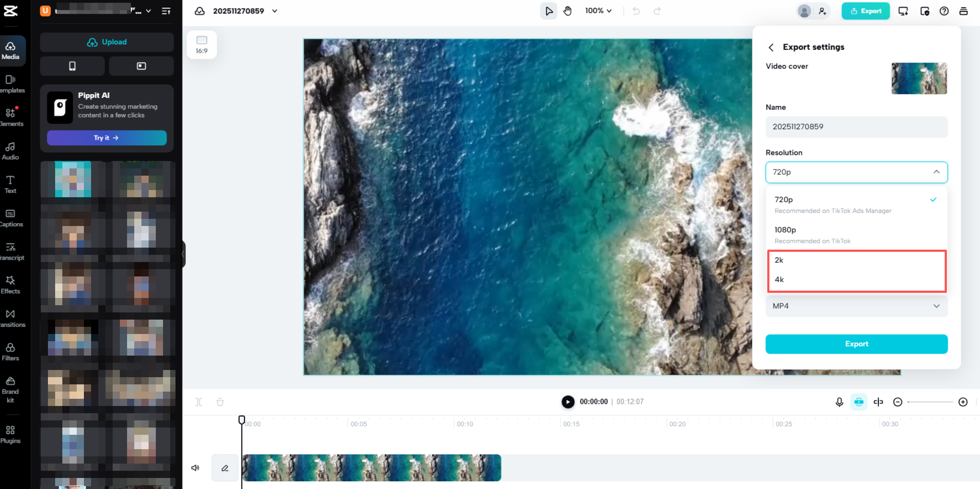Mute the video track audio
Image resolution: width=980 pixels, height=489 pixels.
pyautogui.click(x=195, y=467)
